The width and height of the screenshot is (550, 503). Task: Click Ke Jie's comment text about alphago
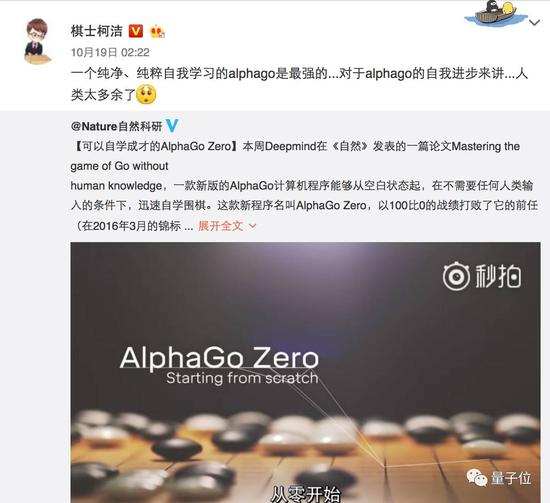pyautogui.click(x=299, y=84)
